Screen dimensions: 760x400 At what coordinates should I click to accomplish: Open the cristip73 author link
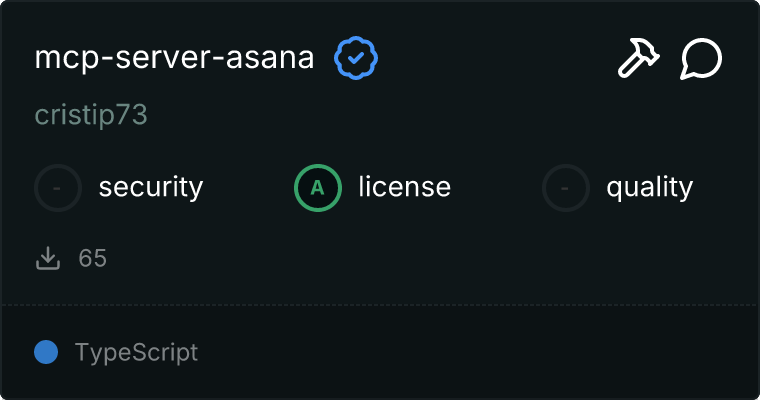pos(91,115)
